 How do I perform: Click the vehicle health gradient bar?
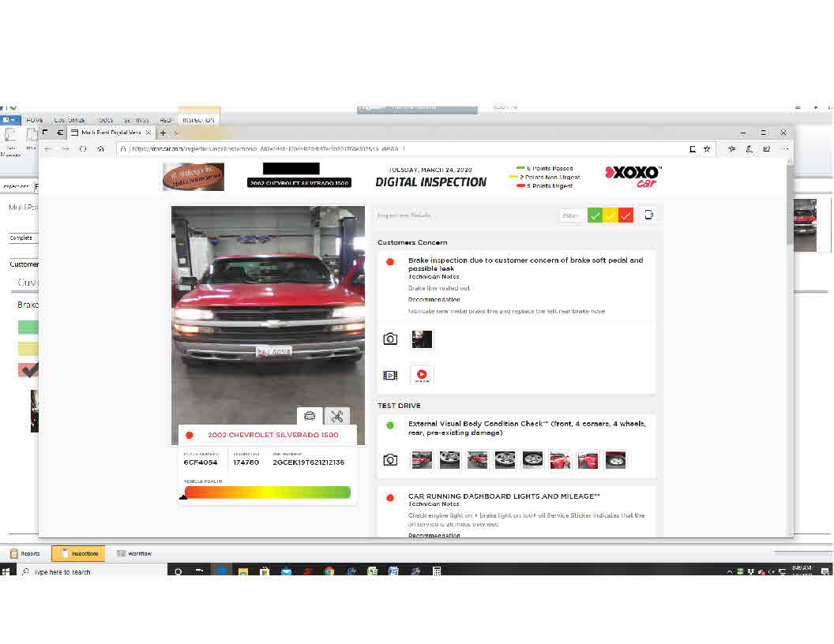coord(267,492)
